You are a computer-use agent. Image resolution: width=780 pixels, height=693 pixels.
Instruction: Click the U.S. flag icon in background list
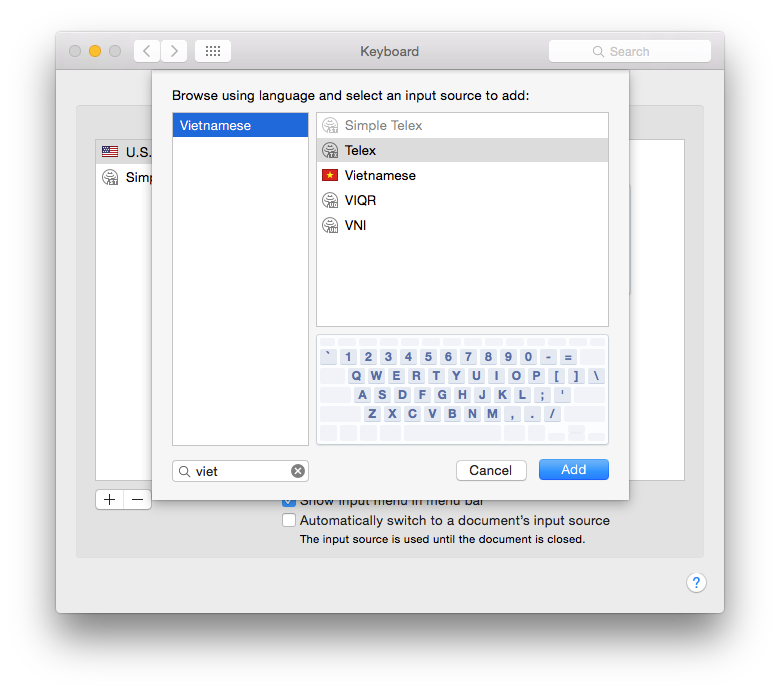coord(110,151)
